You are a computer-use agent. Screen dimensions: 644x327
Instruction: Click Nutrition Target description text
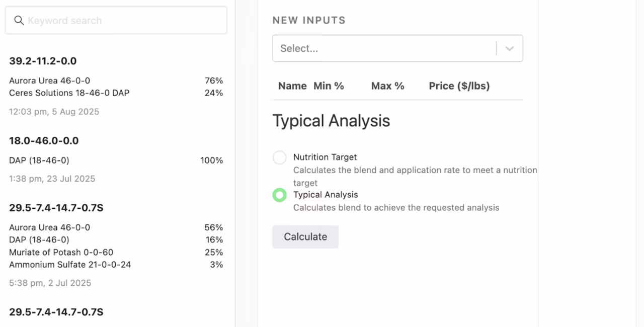click(x=415, y=177)
